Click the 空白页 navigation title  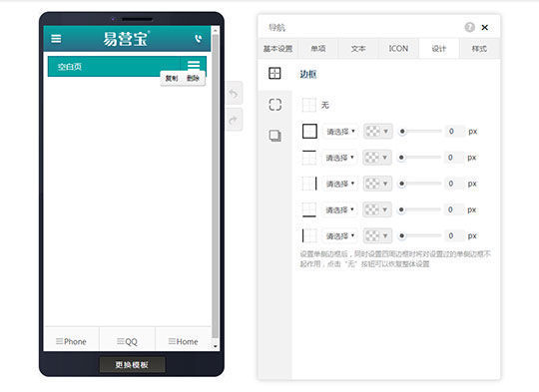70,67
